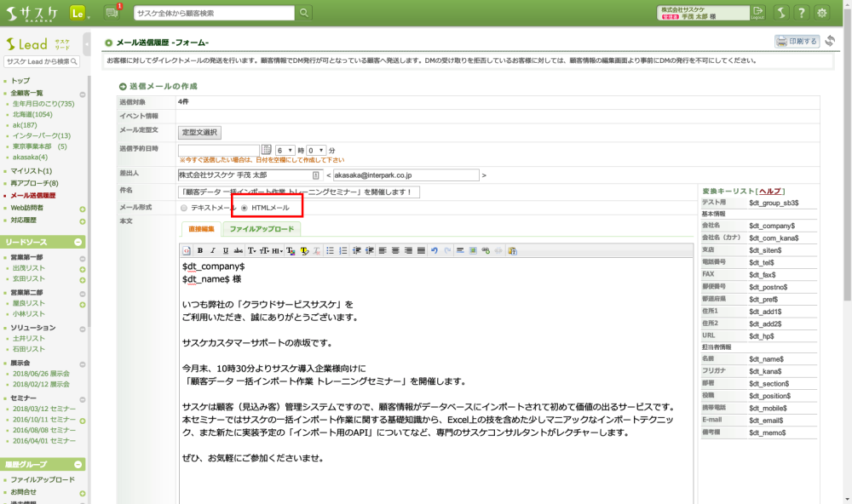Select the テキストメール radio button
The height and width of the screenshot is (504, 852).
coord(184,208)
